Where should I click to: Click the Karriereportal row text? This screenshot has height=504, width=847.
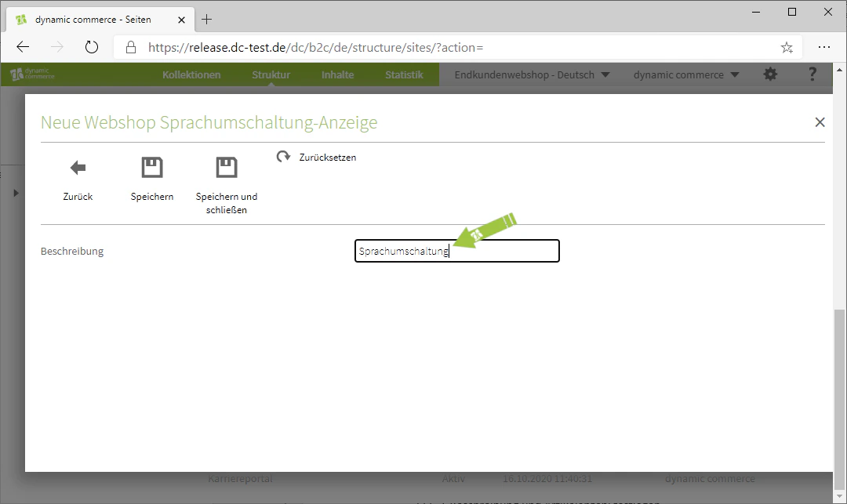click(240, 478)
